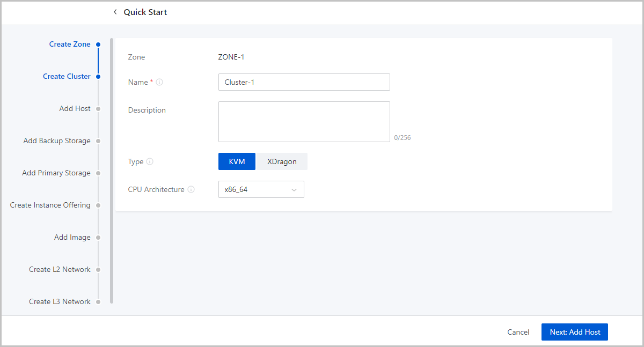644x347 pixels.
Task: Select the KVM cluster type
Action: pos(237,161)
